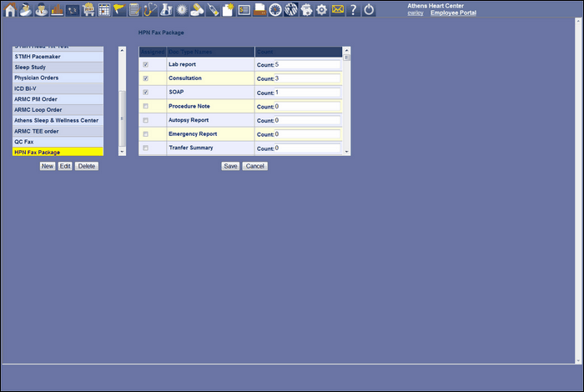Click the package list scroll down arrow

click(123, 152)
